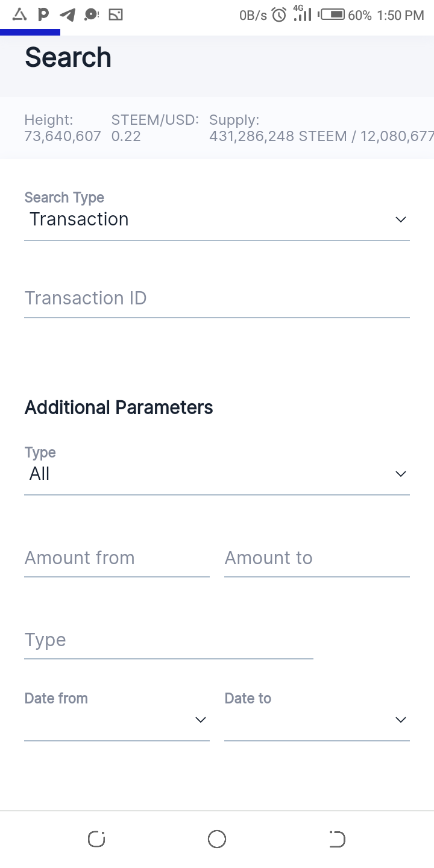Open the Search Type dropdown showing Transaction
Image resolution: width=434 pixels, height=868 pixels.
[217, 219]
